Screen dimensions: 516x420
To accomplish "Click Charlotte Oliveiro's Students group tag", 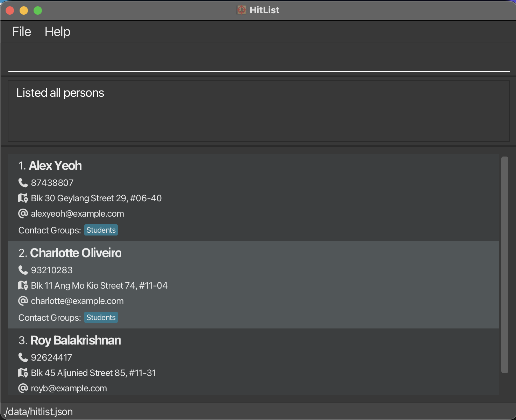I will click(x=101, y=318).
